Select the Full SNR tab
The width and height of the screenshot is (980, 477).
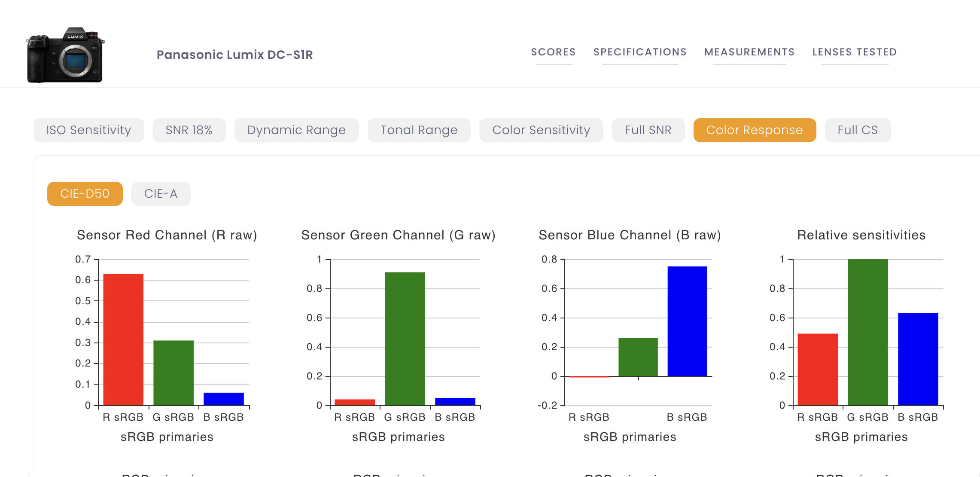pos(648,130)
